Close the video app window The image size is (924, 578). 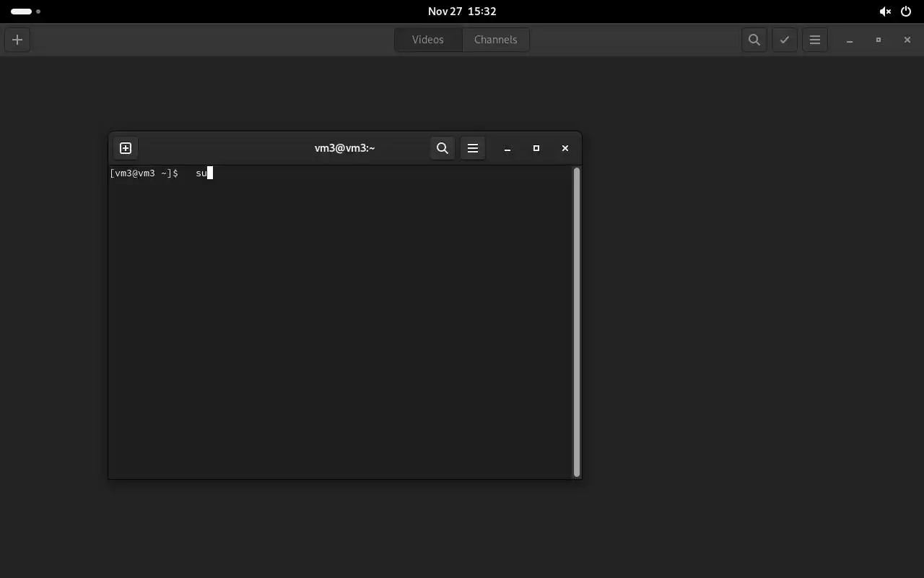coord(907,40)
